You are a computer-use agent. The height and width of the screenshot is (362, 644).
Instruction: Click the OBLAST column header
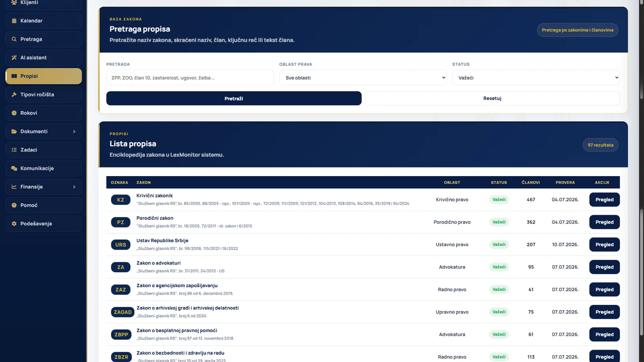point(452,183)
